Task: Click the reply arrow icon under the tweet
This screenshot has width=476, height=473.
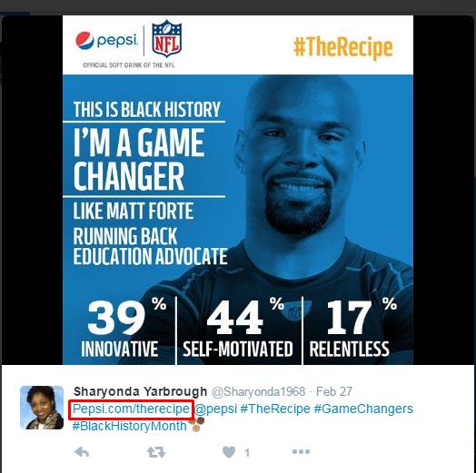Action: 82,452
